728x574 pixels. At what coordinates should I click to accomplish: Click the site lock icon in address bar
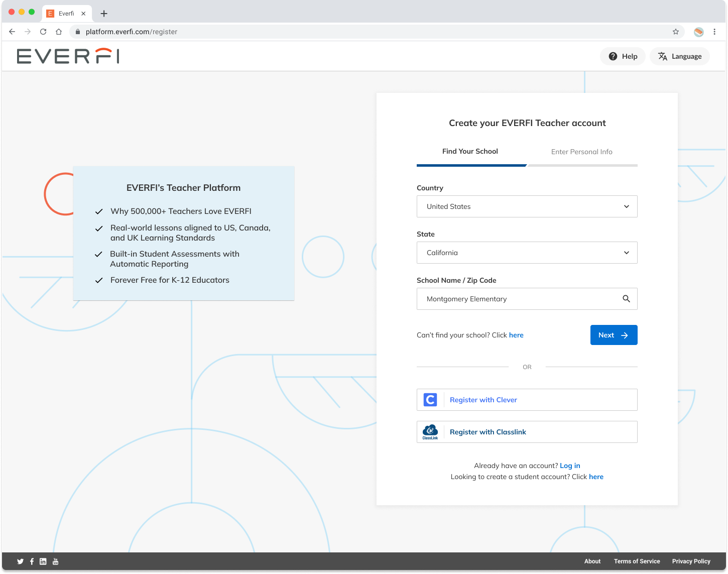point(77,32)
